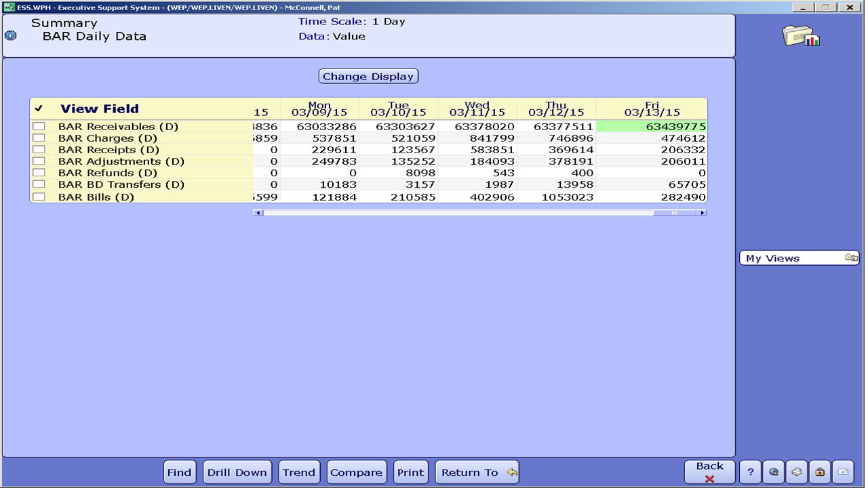
Task: Click the Print button
Action: pyautogui.click(x=411, y=472)
